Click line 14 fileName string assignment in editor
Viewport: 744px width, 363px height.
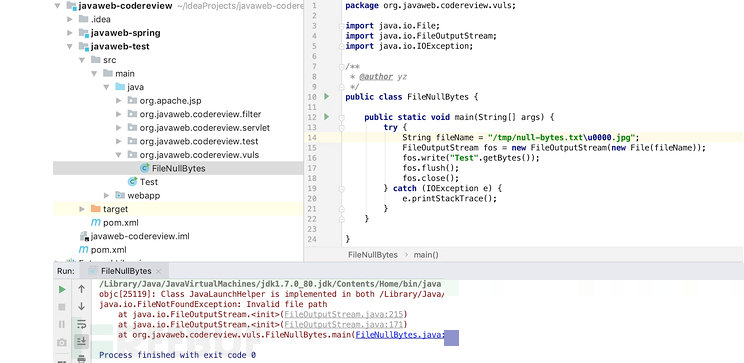pos(521,138)
